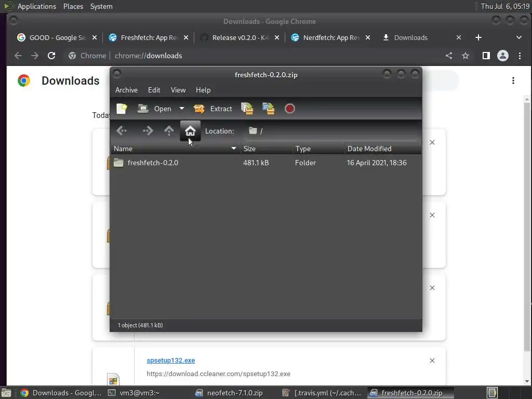This screenshot has height=399, width=532.
Task: Create a new archive with toolbar icon
Action: 122,109
